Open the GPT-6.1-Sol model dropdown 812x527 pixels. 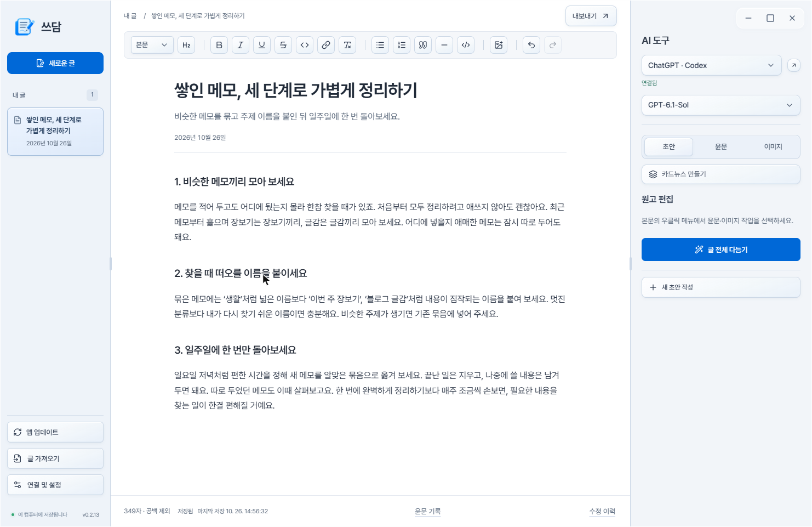click(721, 105)
